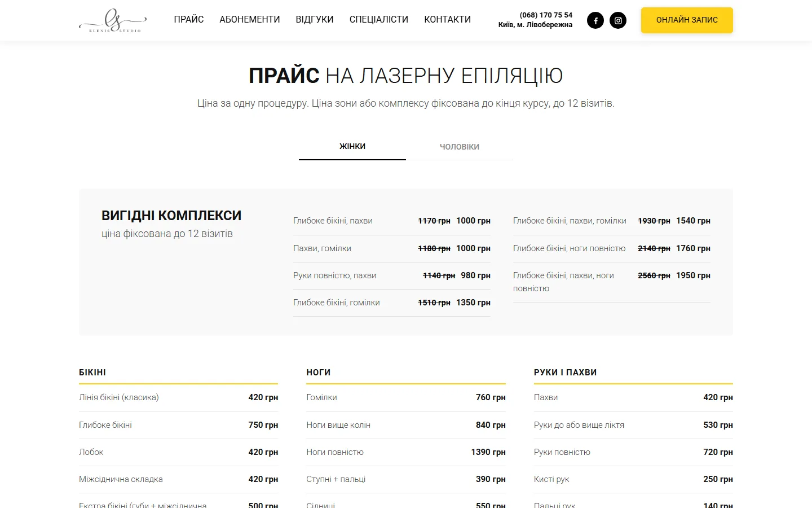Open КОНТАКТИ in the top menu
The width and height of the screenshot is (812, 508).
[x=448, y=19]
